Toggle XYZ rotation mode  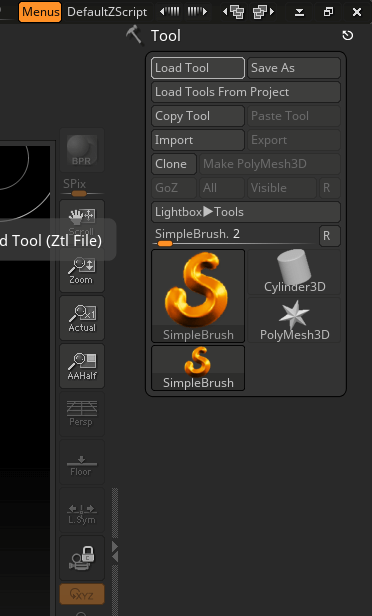click(82, 594)
